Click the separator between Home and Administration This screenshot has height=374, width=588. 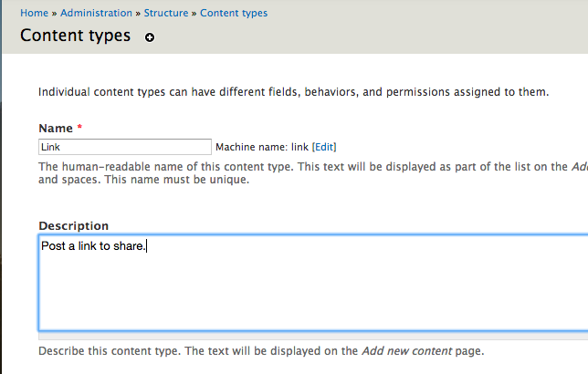54,14
